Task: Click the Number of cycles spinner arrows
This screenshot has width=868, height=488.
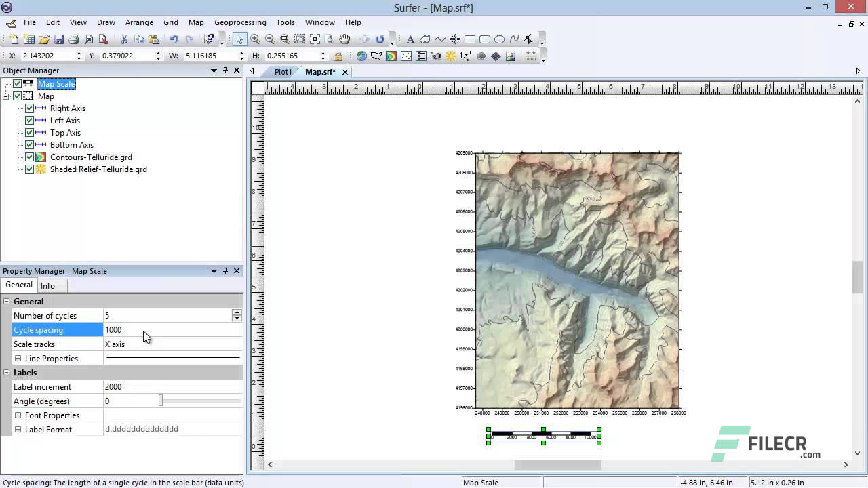Action: click(237, 316)
